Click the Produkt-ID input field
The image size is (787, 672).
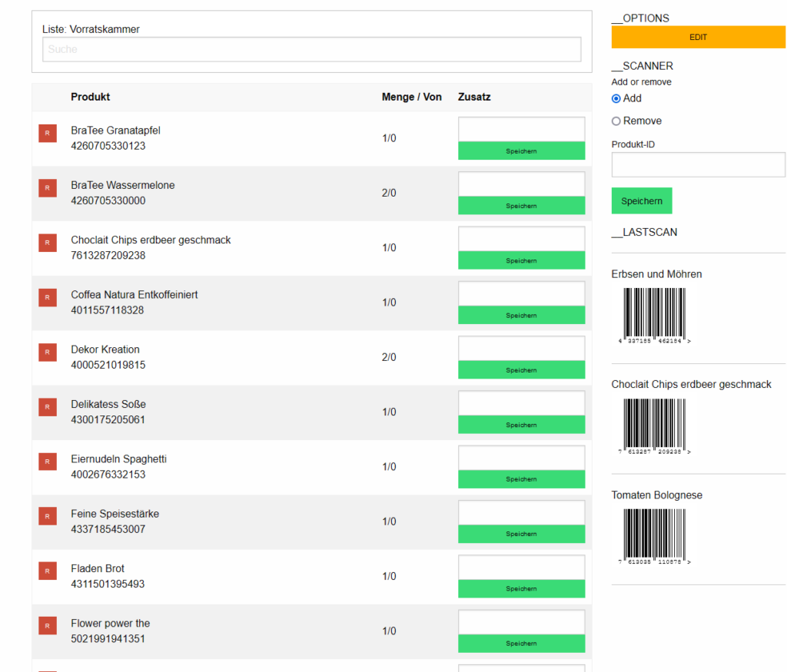pyautogui.click(x=698, y=165)
